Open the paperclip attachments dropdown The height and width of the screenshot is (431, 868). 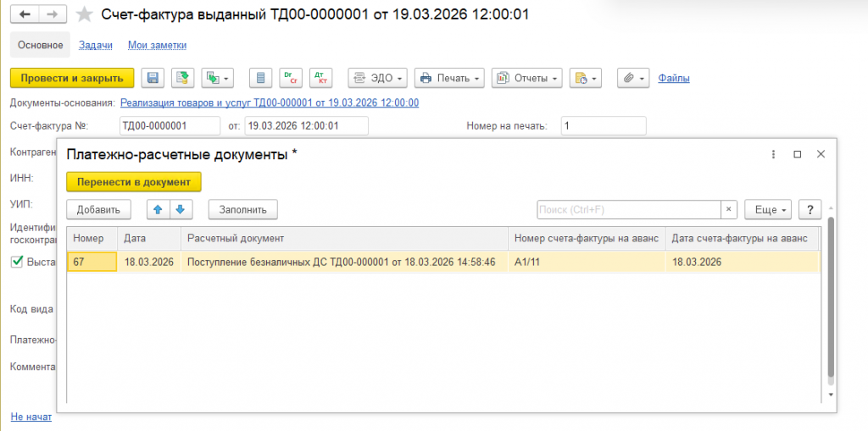(633, 78)
